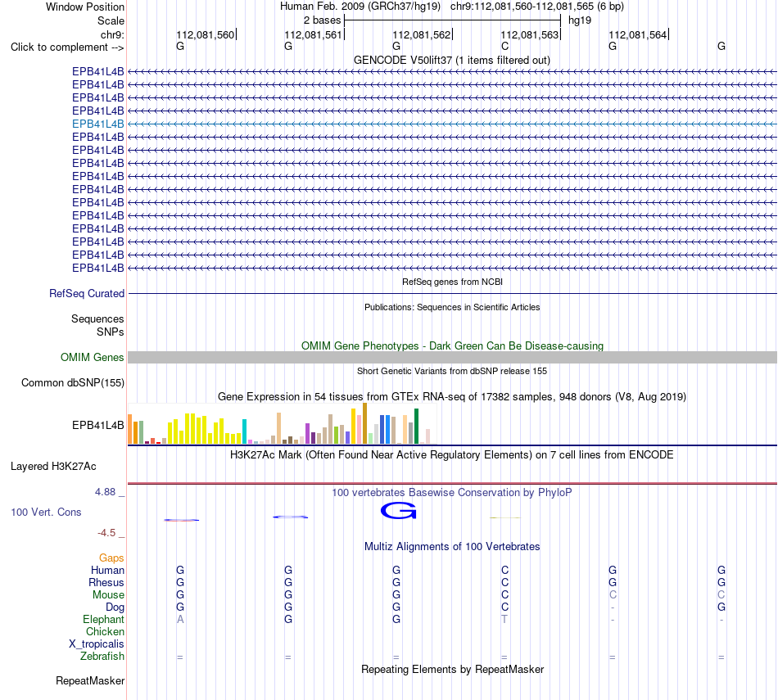Click the gray OMIM Genes track bar
Viewport: 778px width, 700px height.
452,357
